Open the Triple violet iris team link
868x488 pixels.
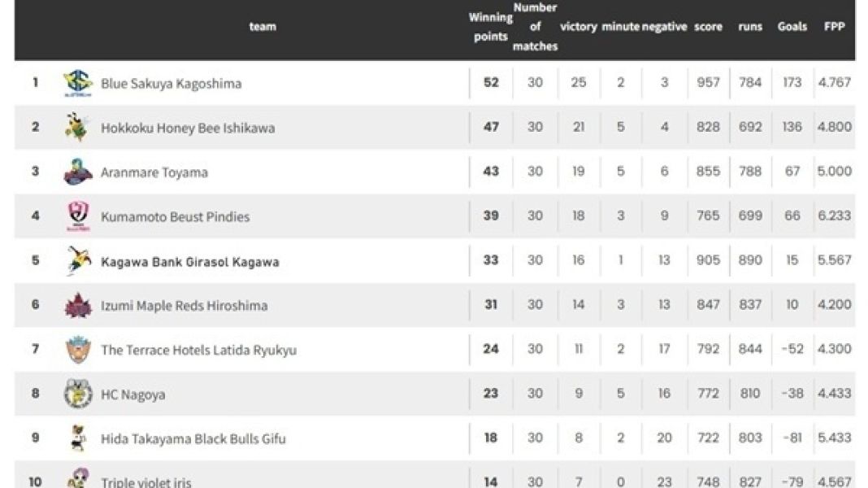coord(146,482)
